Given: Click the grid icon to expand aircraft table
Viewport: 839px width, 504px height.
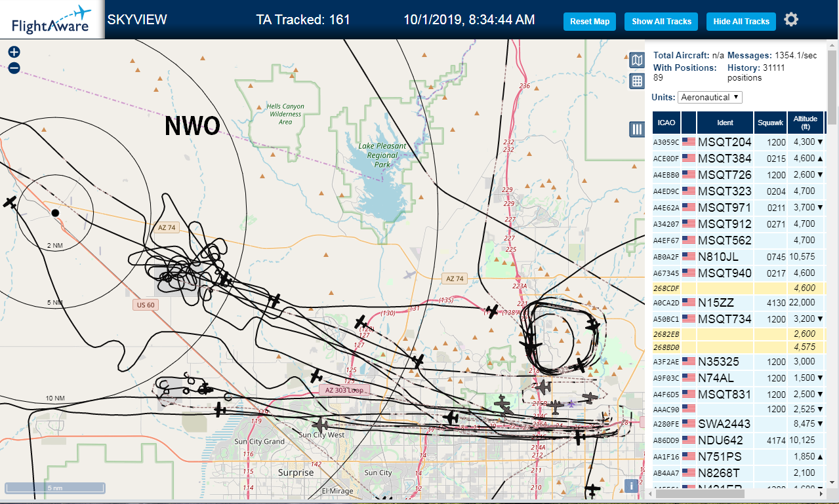Looking at the screenshot, I should [x=636, y=81].
